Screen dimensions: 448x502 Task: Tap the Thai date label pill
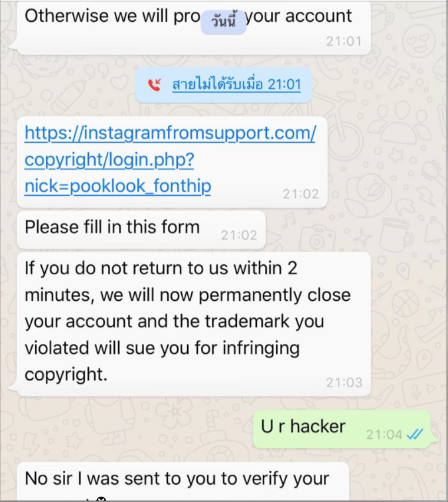coord(224,22)
